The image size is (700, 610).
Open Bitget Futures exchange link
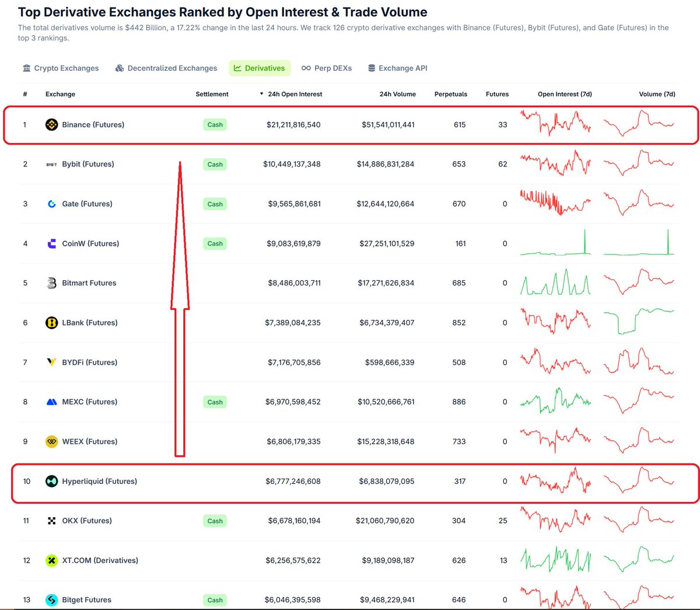coord(87,599)
